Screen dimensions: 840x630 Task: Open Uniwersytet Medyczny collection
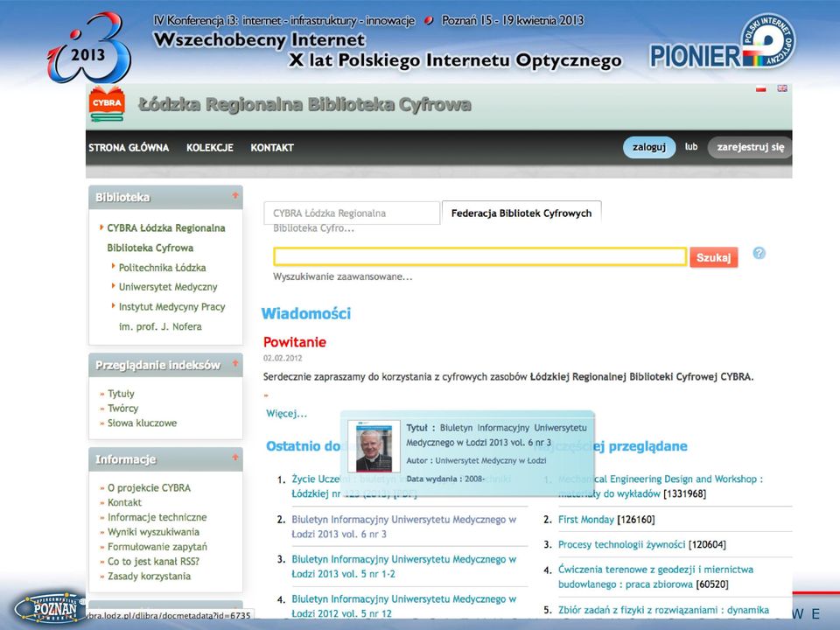pos(168,287)
